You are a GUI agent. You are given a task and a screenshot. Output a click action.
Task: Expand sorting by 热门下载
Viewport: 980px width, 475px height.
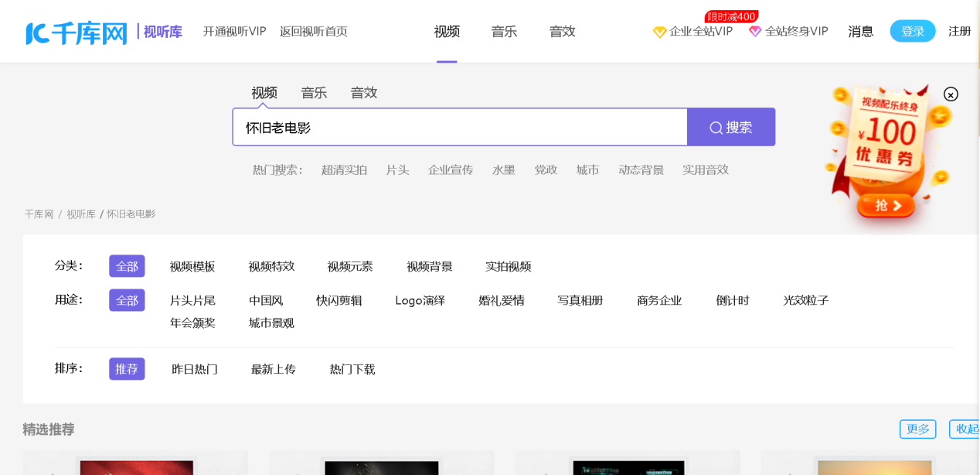coord(352,369)
